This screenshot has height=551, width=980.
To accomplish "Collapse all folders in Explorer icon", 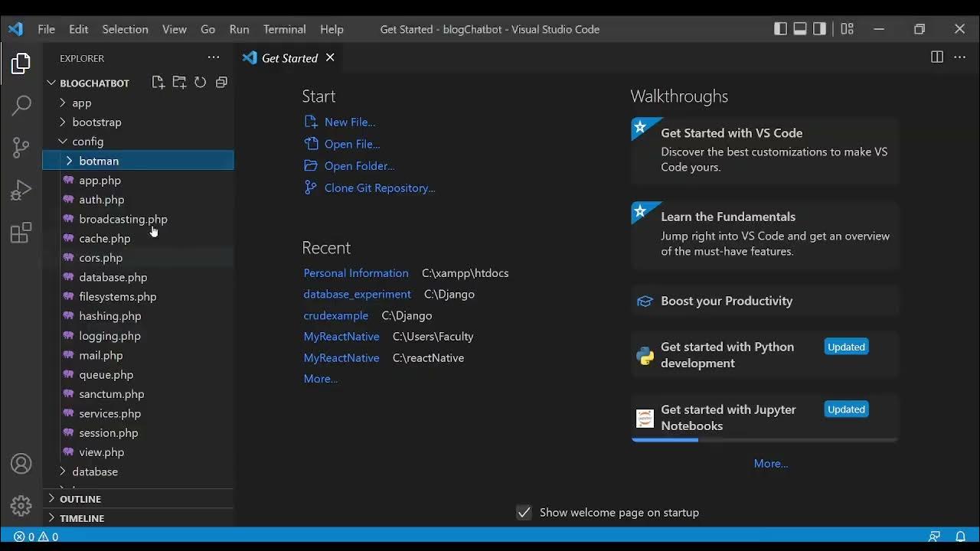I will [221, 83].
